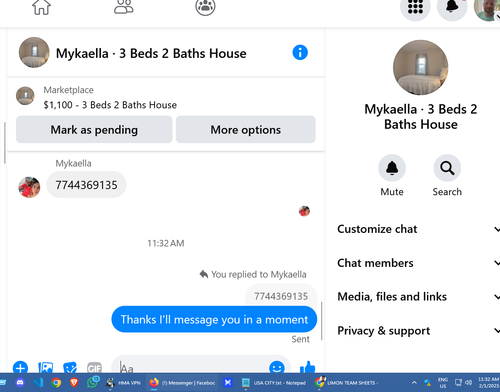Show hidden system tray icons chevron
Screen dimensions: 500x392
click(x=414, y=383)
